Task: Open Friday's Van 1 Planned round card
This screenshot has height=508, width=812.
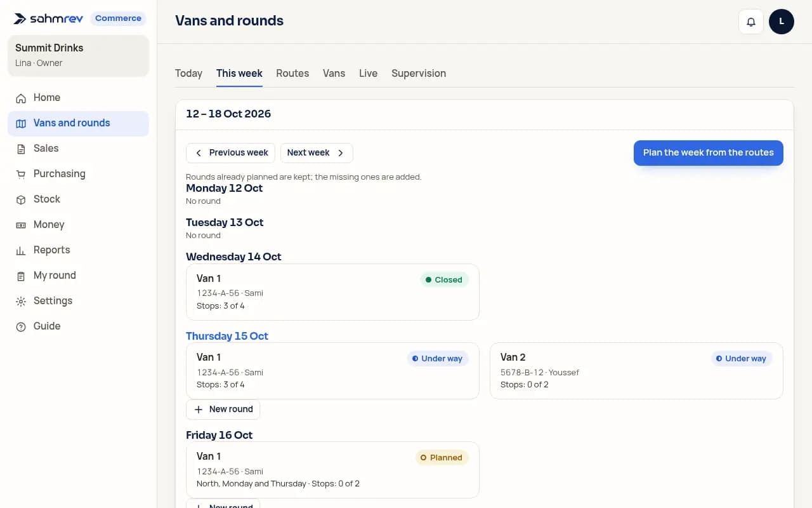Action: (332, 470)
